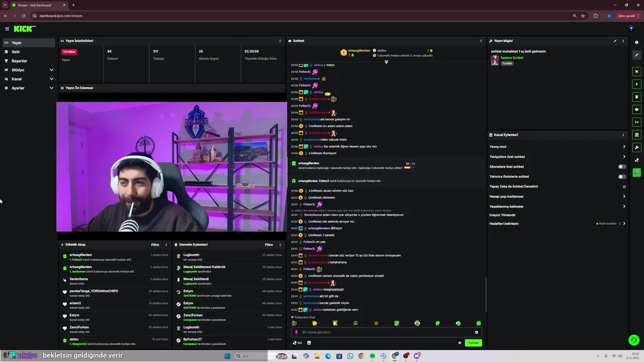Screen dimensions: 644x362
Task: Insert the green trash can emote
Action: pyautogui.click(x=396, y=323)
